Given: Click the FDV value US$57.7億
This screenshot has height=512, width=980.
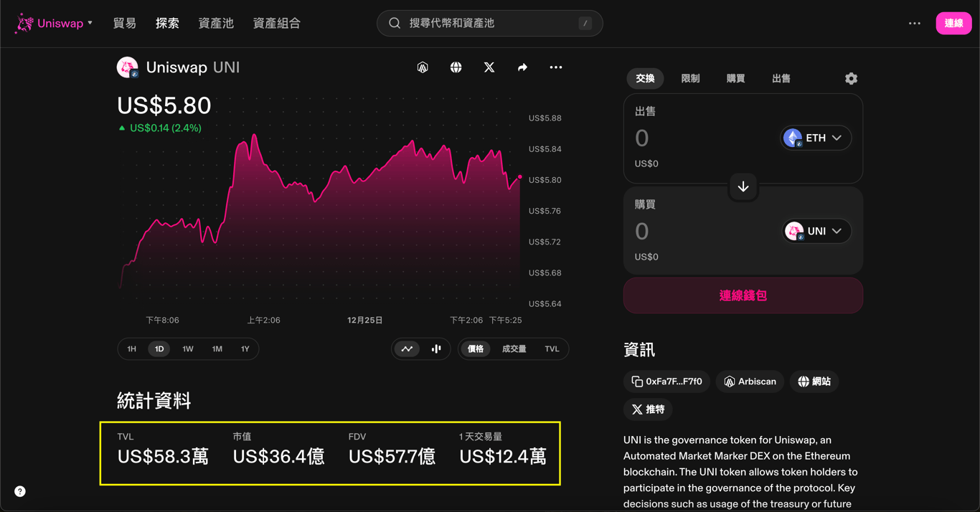Looking at the screenshot, I should click(392, 456).
